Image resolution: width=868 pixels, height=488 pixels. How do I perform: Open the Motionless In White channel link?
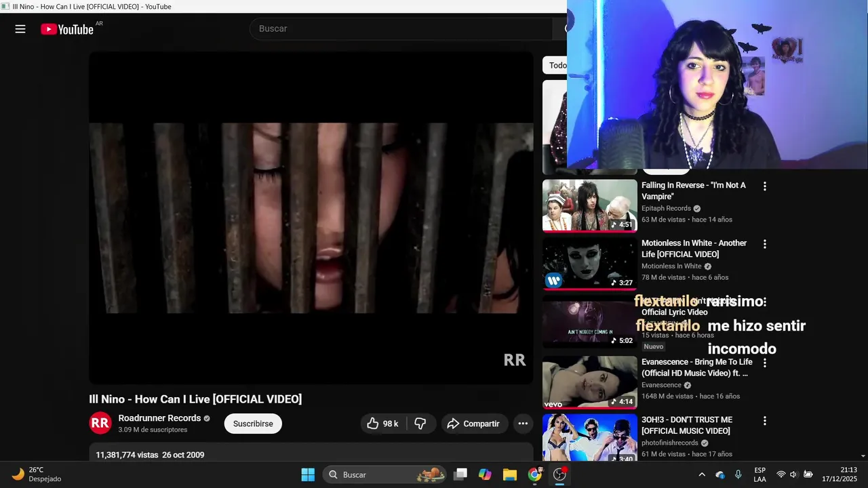(672, 266)
